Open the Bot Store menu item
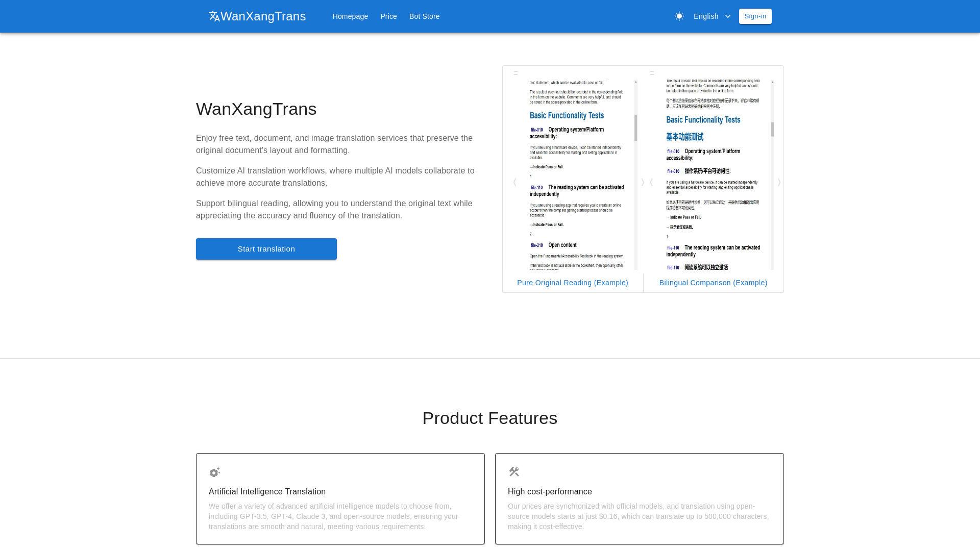Screen dimensions: 980x551 click(x=424, y=16)
